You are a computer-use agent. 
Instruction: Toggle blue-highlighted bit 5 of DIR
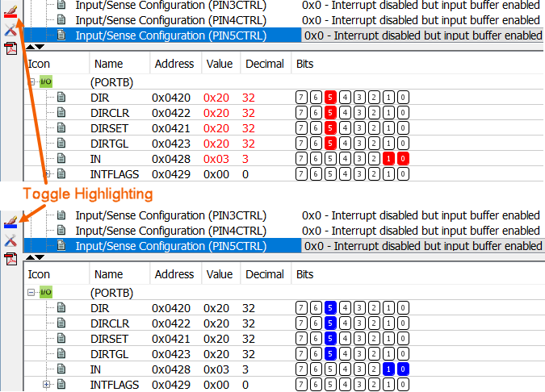coord(330,307)
